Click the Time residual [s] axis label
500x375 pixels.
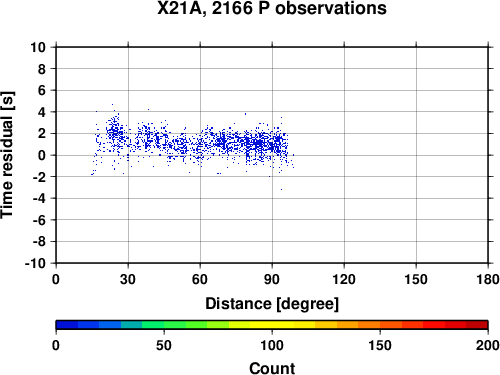(x=7, y=155)
